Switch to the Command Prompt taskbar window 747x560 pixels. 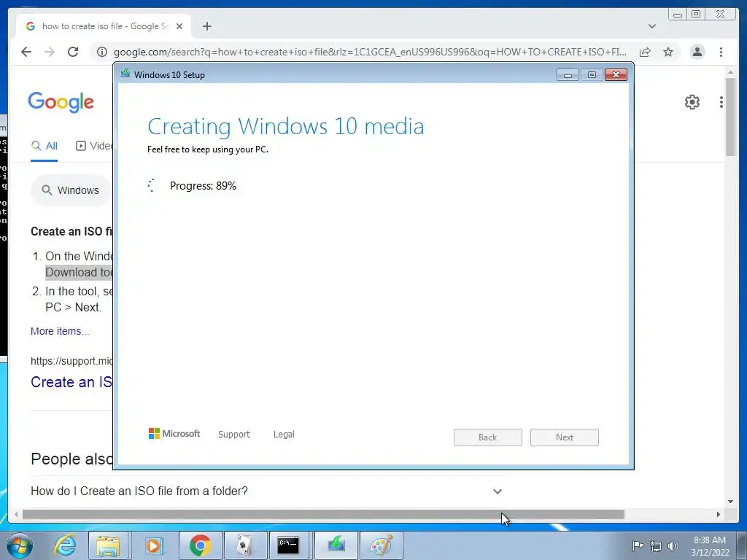pos(288,545)
